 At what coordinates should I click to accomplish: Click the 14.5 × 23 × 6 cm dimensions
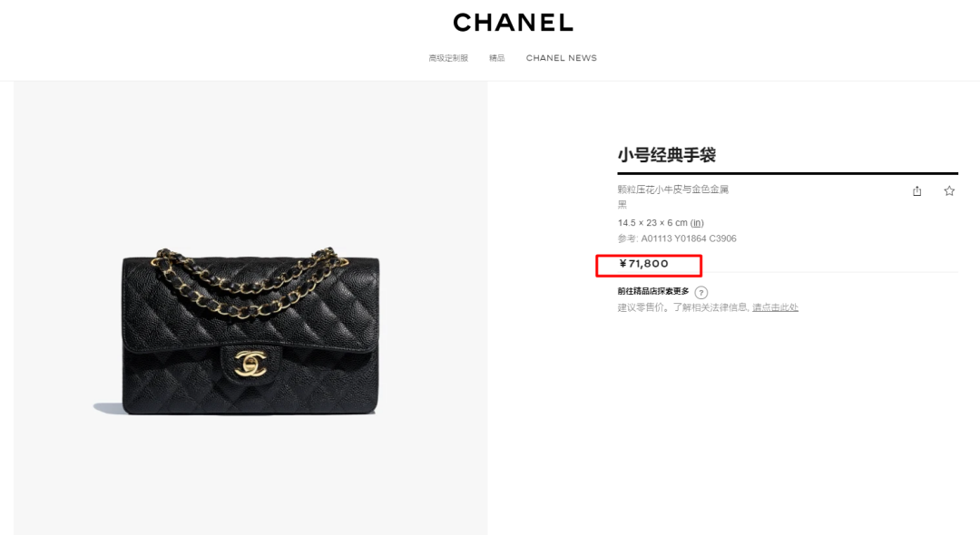click(x=652, y=223)
